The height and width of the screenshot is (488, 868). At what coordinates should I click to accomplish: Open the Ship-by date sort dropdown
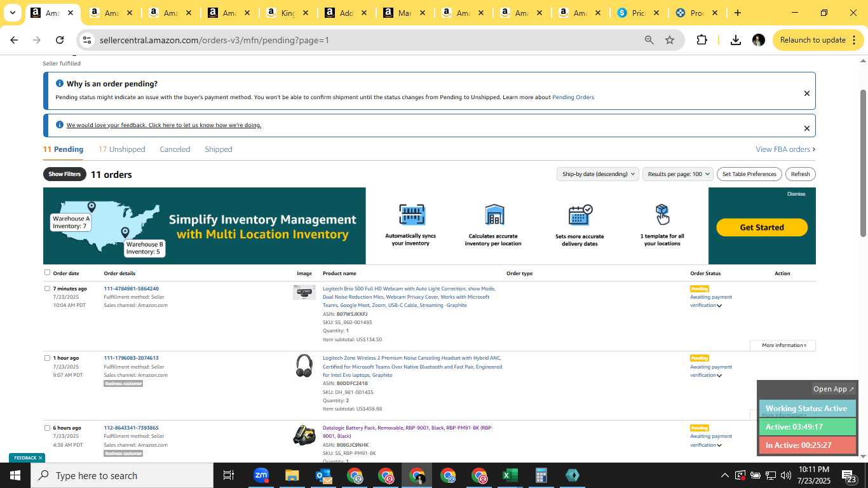[x=598, y=174]
